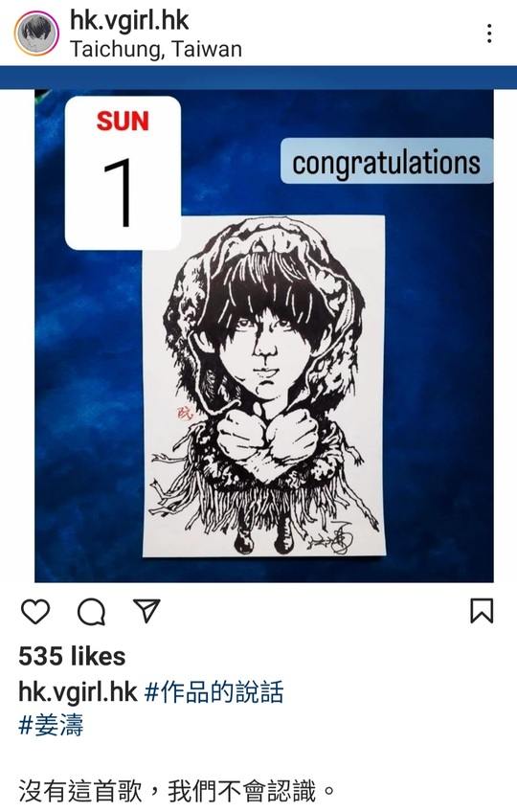Open comments with the speech bubble icon
517x812 pixels.
[x=91, y=612]
